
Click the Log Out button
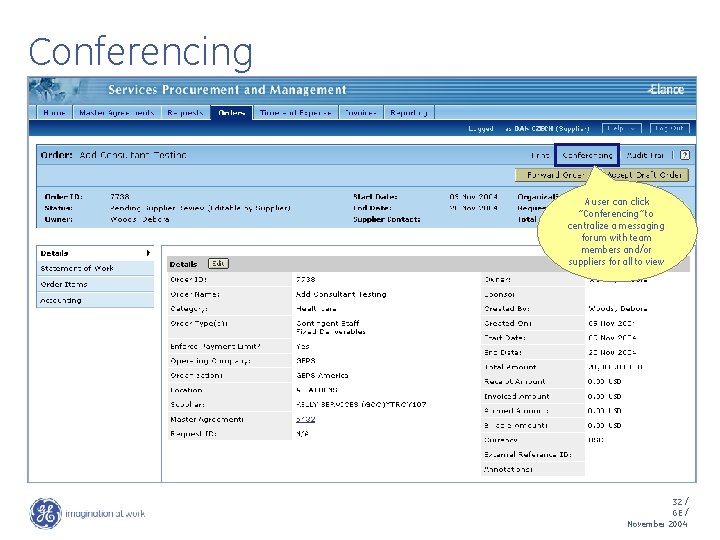click(x=669, y=129)
